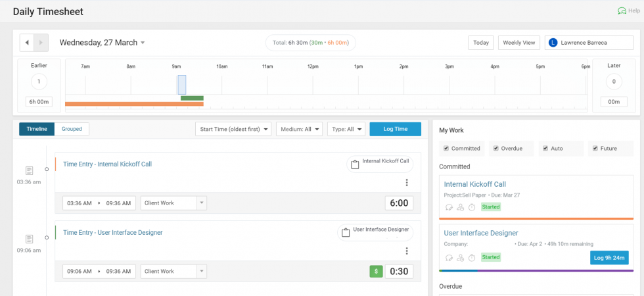
Task: Click timer icon on Internal Kickoff Call card
Action: (472, 207)
